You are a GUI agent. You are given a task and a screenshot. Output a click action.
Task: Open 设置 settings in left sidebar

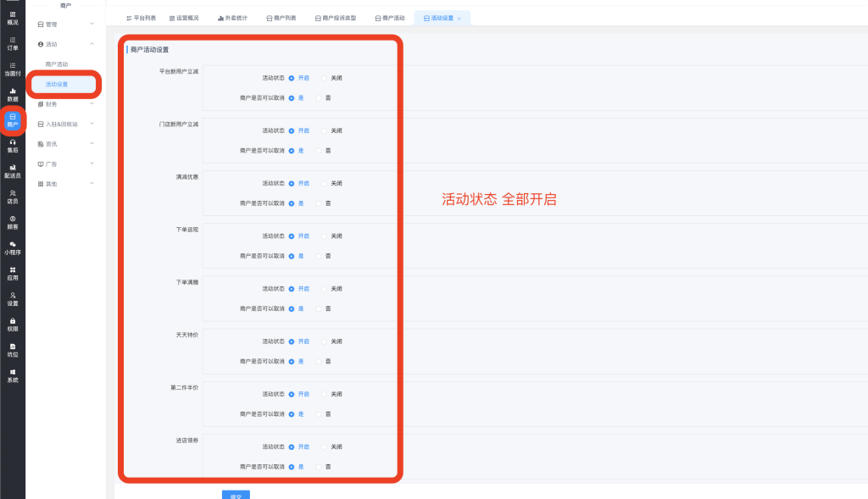[x=12, y=298]
